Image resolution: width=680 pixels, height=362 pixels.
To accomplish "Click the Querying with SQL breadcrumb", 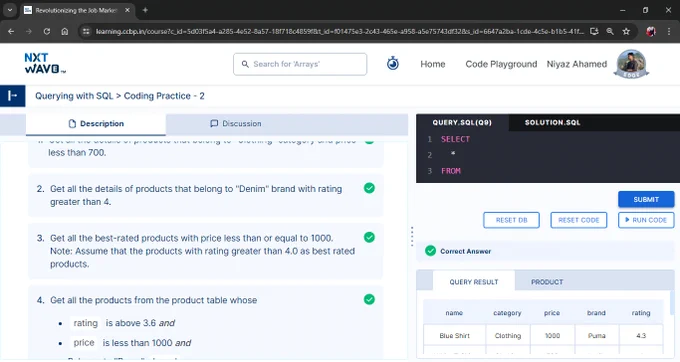I will [74, 96].
